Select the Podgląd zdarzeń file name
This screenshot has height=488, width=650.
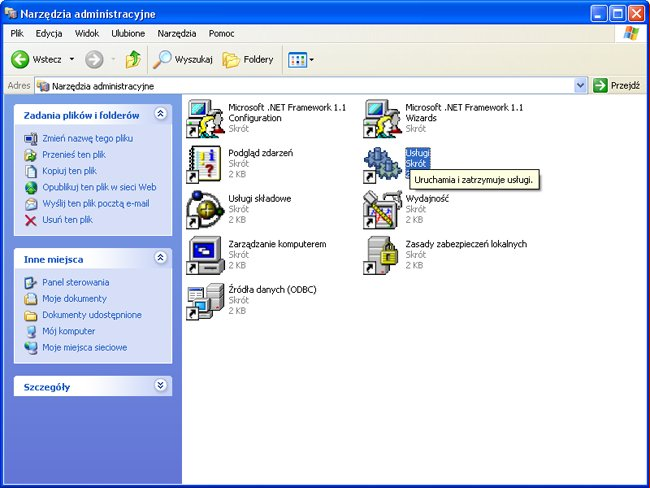pos(261,153)
